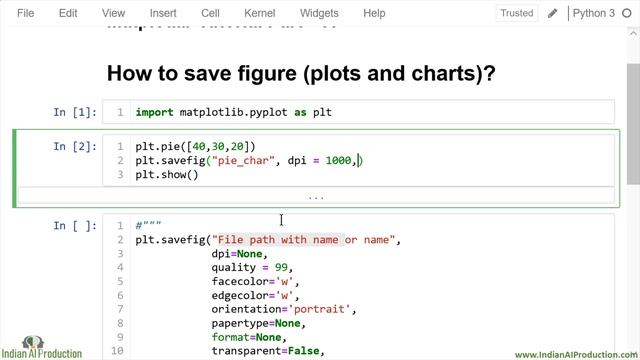
Task: Click the plt.pie code line
Action: point(195,147)
